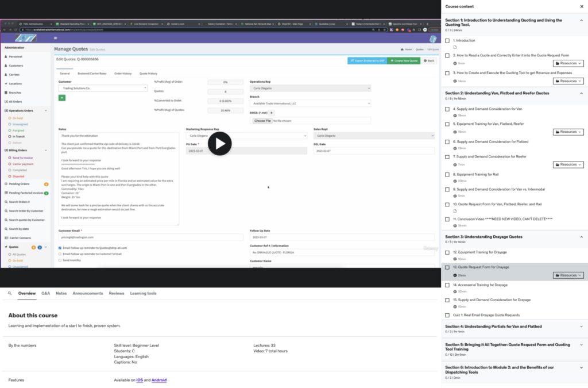Play the course video

219,144
